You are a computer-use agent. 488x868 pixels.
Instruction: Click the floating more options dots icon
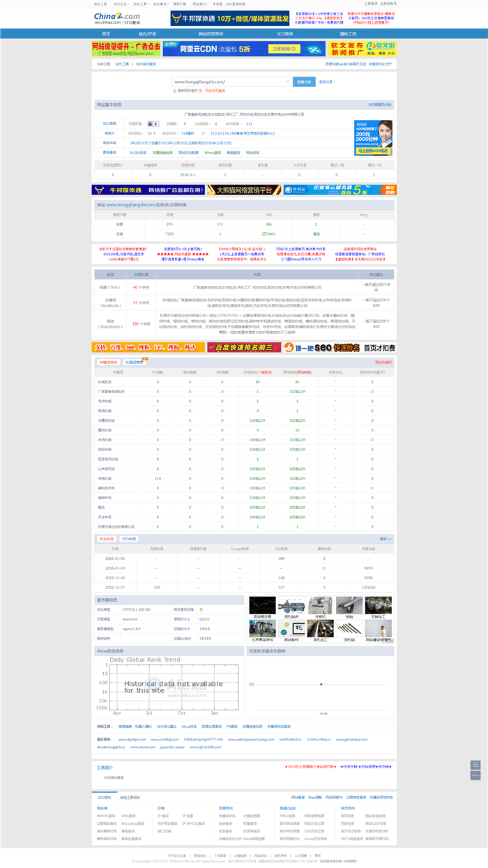tap(475, 775)
